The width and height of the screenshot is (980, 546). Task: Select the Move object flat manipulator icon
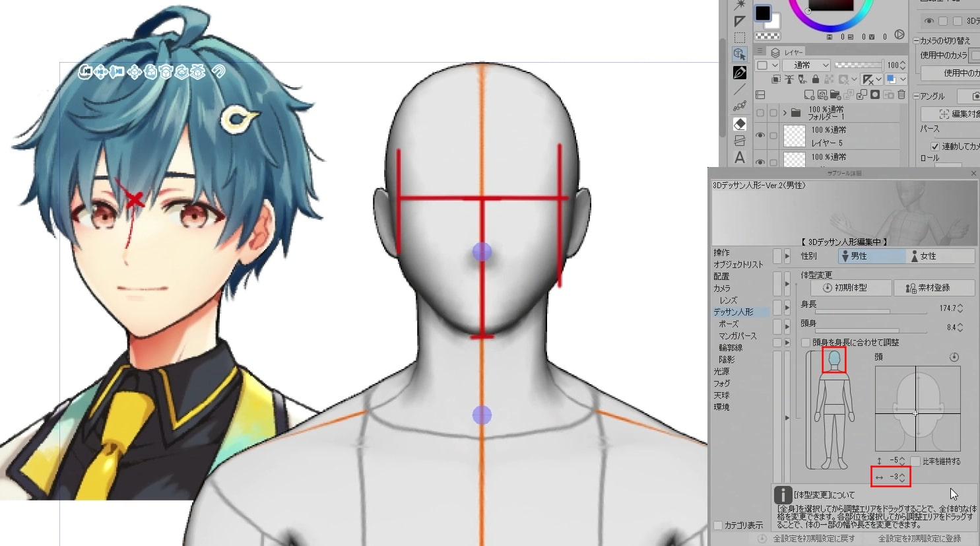pos(135,71)
